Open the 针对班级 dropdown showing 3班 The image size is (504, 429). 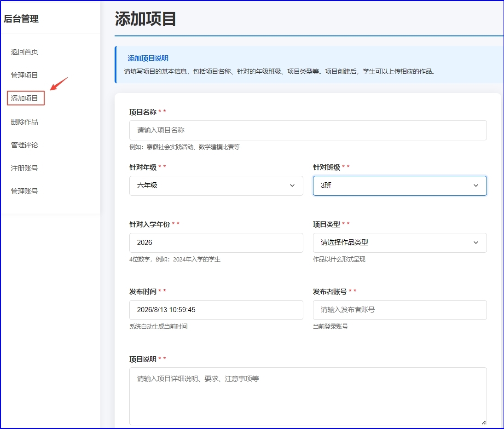400,186
